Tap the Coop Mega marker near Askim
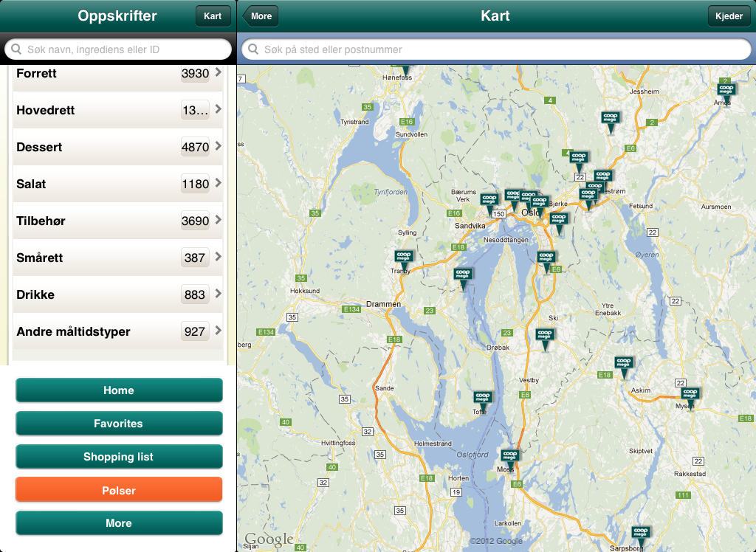 pyautogui.click(x=624, y=365)
